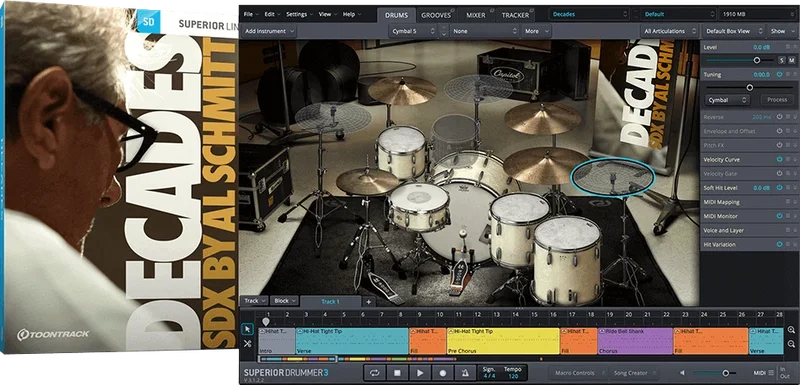The width and height of the screenshot is (800, 385).
Task: Toggle loop playback in transport
Action: (x=374, y=373)
